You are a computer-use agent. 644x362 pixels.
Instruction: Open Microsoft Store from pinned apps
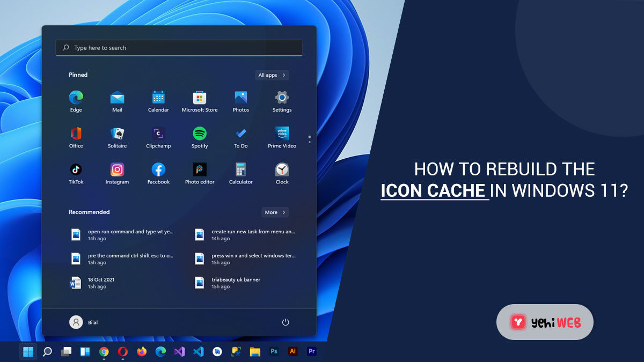[200, 98]
